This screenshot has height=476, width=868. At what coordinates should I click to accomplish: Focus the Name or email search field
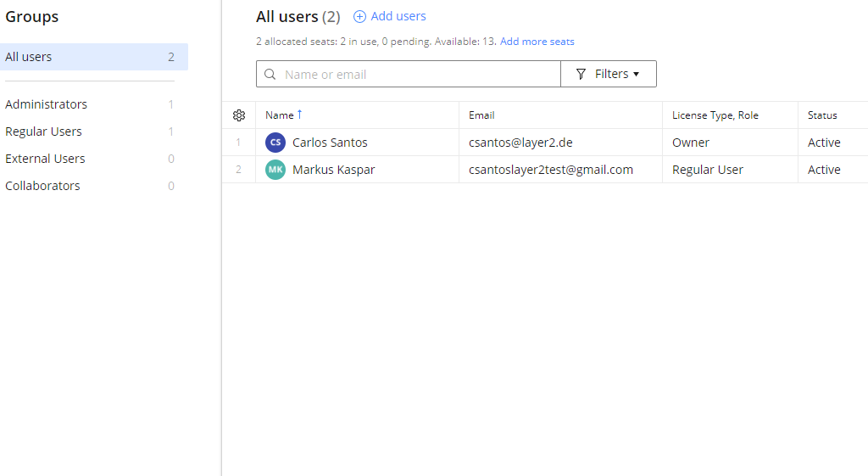coord(415,75)
